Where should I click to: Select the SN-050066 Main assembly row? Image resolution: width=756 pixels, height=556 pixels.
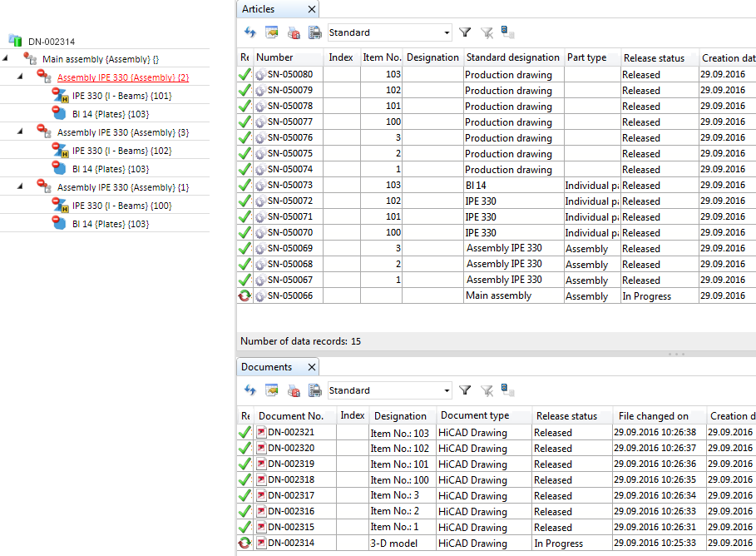coord(498,296)
